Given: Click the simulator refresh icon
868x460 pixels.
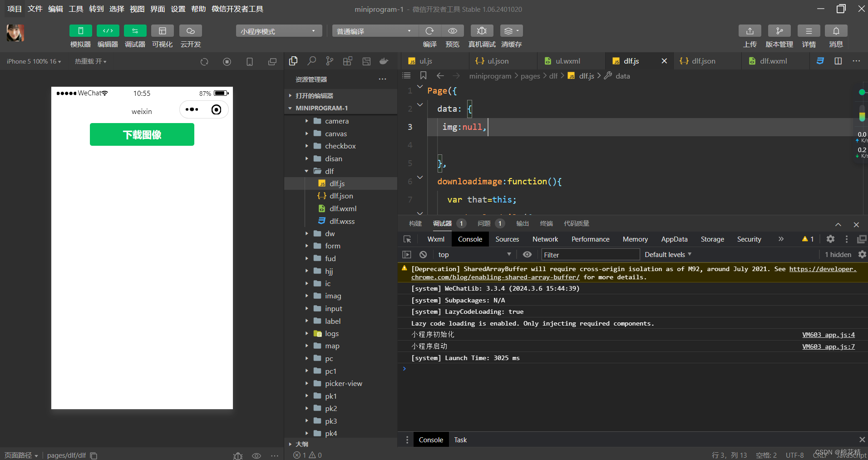Looking at the screenshot, I should click(x=204, y=62).
